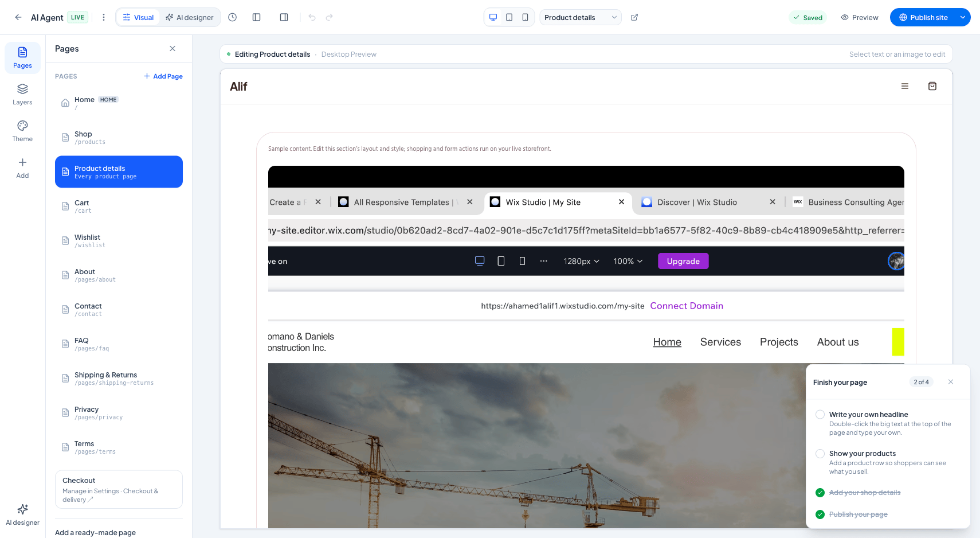Select the Contact page
Screen dimensions: 980x538
tap(119, 310)
